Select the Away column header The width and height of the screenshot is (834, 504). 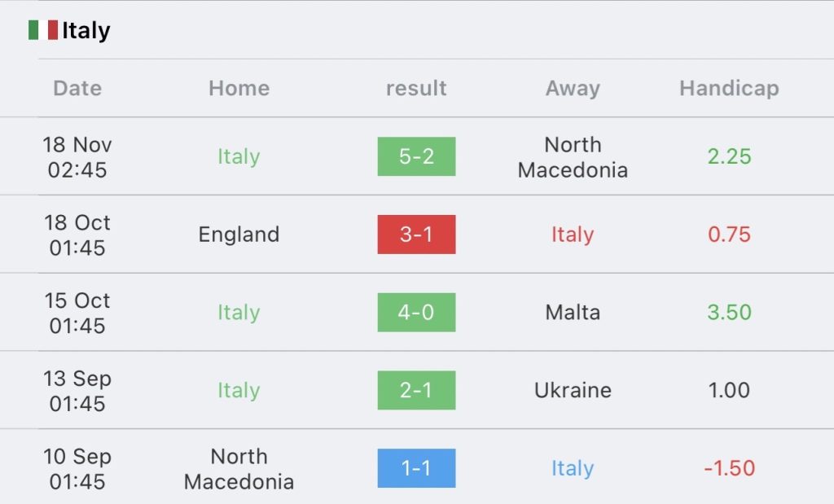click(573, 88)
